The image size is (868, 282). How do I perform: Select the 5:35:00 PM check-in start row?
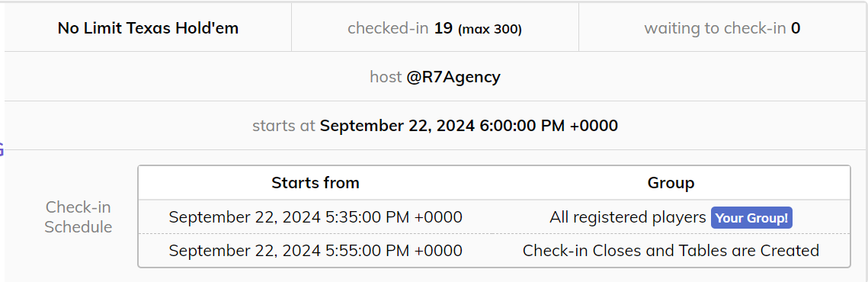click(x=494, y=216)
